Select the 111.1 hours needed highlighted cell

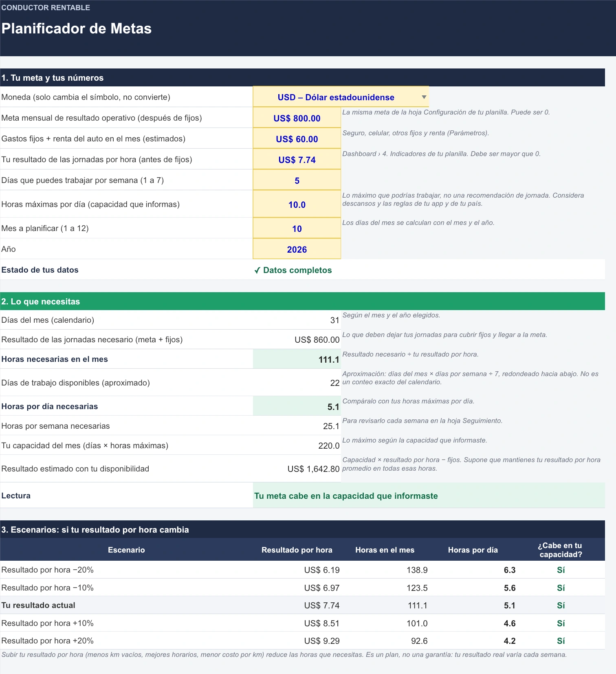coord(297,359)
